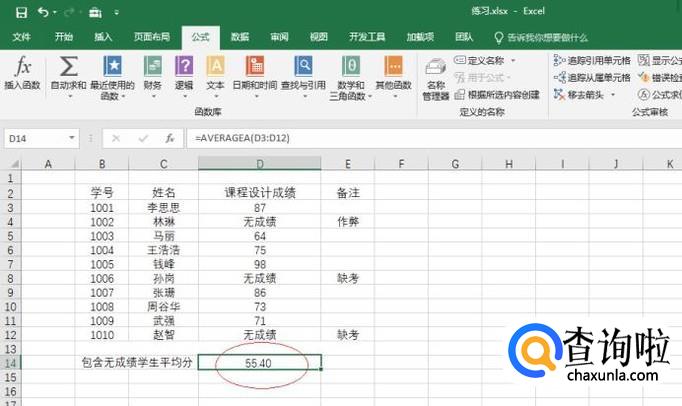Screen dimensions: 682x406
Task: Click cell with name 周谷华
Action: [x=164, y=307]
